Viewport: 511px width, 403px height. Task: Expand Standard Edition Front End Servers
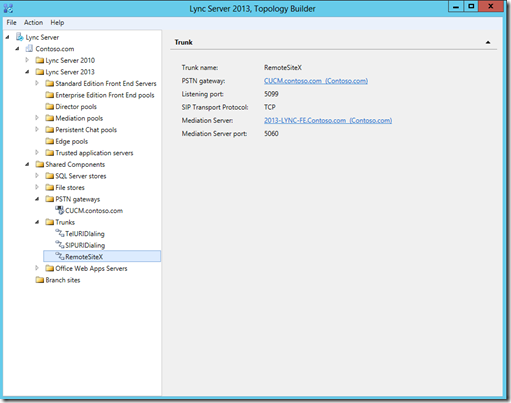click(37, 83)
